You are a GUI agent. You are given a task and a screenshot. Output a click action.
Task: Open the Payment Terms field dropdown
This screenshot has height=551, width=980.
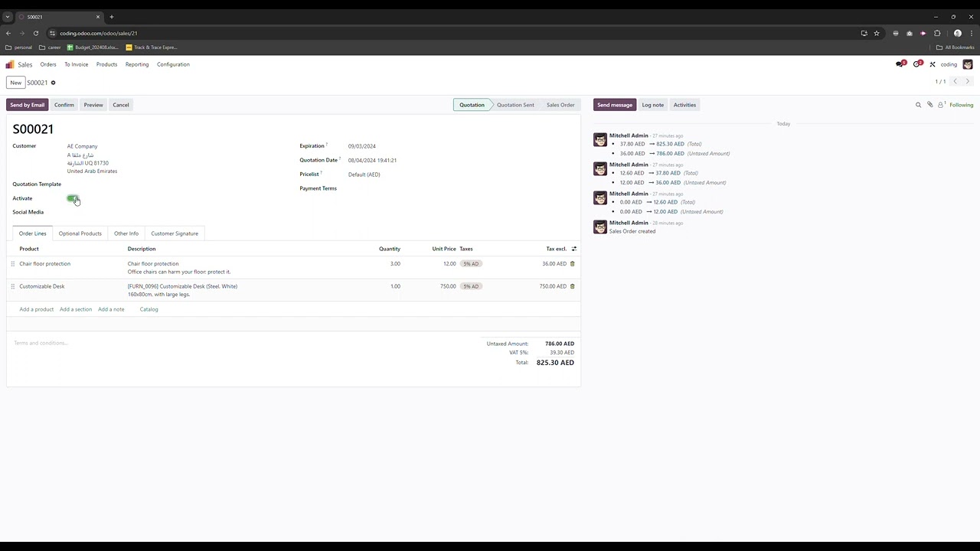pyautogui.click(x=459, y=188)
